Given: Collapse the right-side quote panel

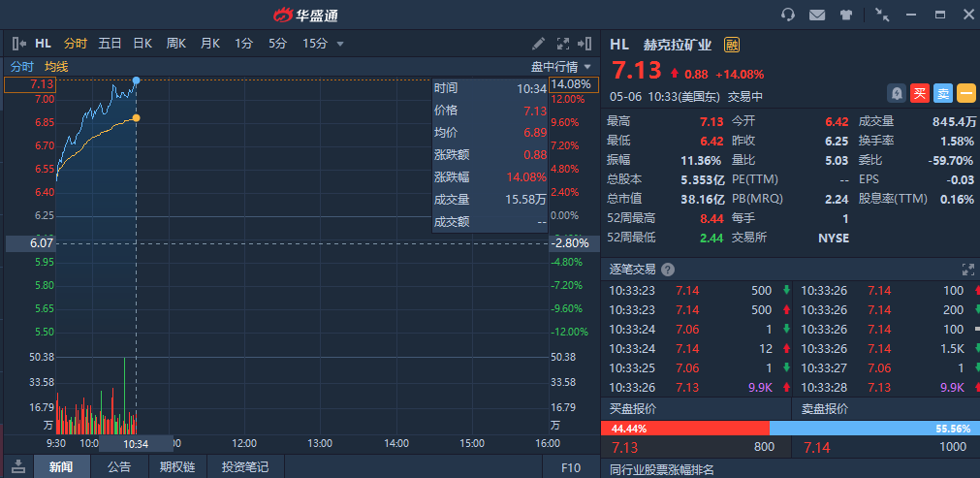Looking at the screenshot, I should [x=585, y=44].
